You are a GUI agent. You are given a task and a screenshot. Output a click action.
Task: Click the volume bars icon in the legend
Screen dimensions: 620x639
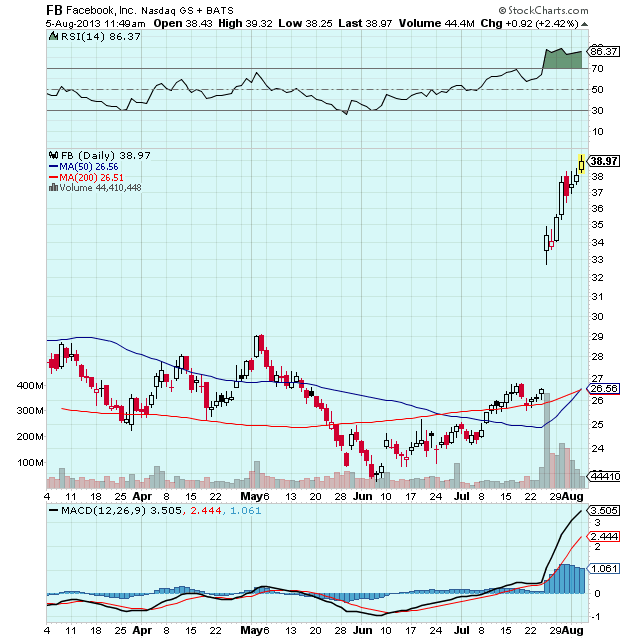[53, 187]
